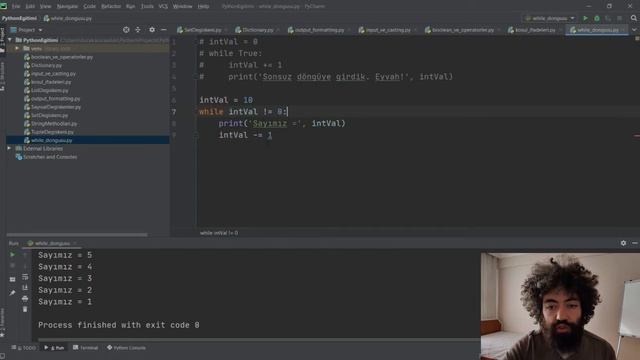The width and height of the screenshot is (640, 360).
Task: Open the Code menu
Action: click(89, 6)
